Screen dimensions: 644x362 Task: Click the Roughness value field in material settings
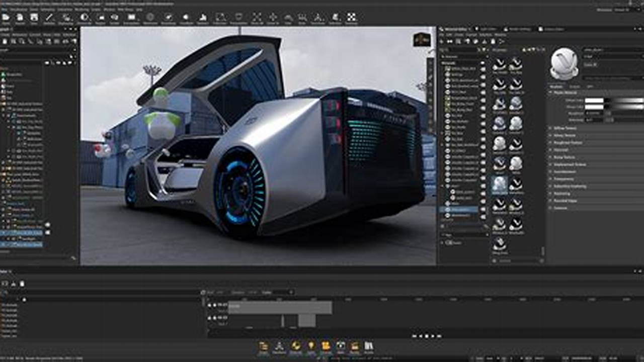point(594,113)
